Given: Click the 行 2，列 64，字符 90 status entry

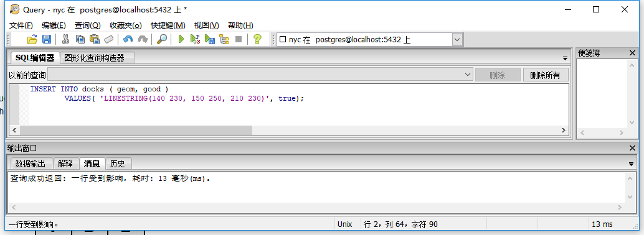Looking at the screenshot, I should [x=400, y=224].
